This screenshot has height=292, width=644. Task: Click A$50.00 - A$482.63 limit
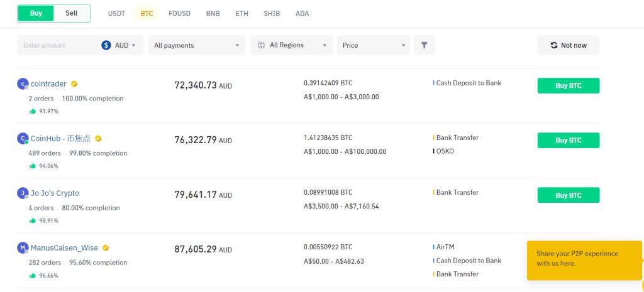point(334,261)
